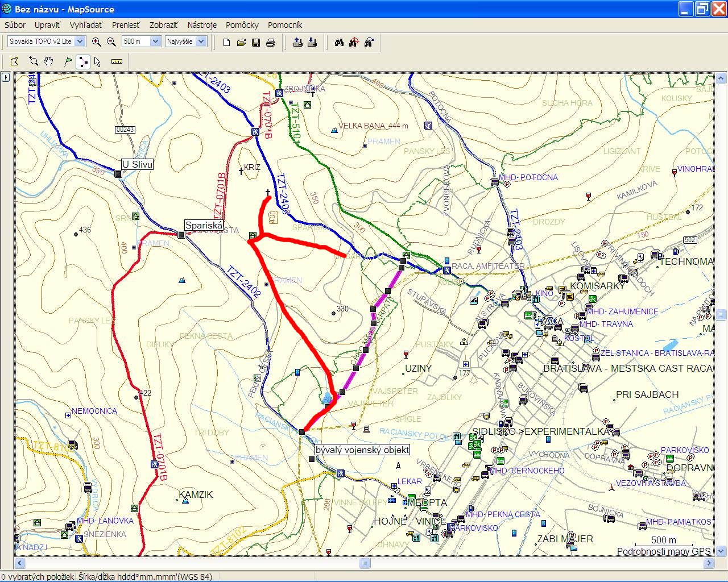The image size is (728, 582).
Task: Open the Súbor menu
Action: point(15,25)
